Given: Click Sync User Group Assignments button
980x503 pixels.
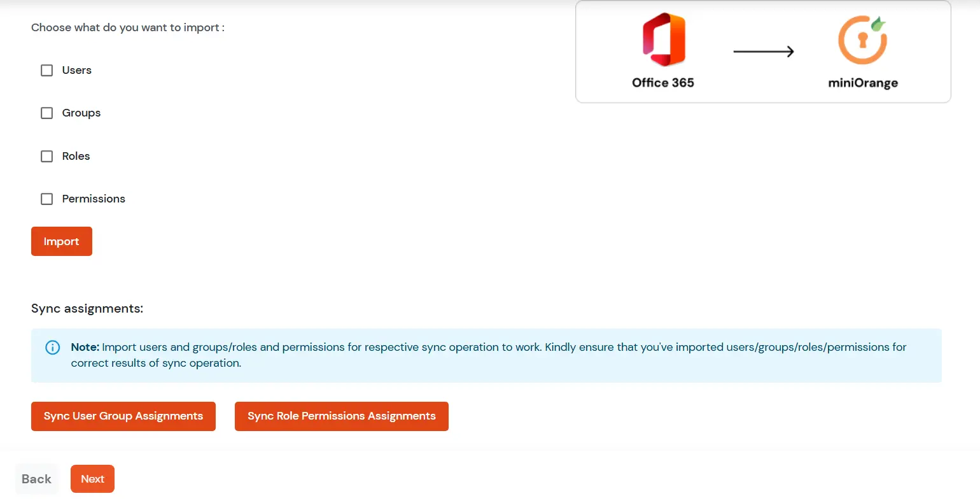Looking at the screenshot, I should pyautogui.click(x=123, y=416).
